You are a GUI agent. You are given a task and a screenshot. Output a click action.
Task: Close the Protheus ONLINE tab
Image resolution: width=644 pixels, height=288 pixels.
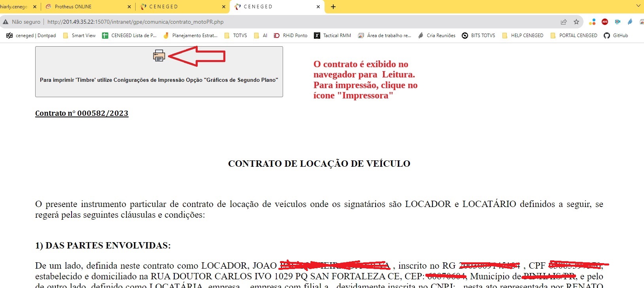click(129, 7)
